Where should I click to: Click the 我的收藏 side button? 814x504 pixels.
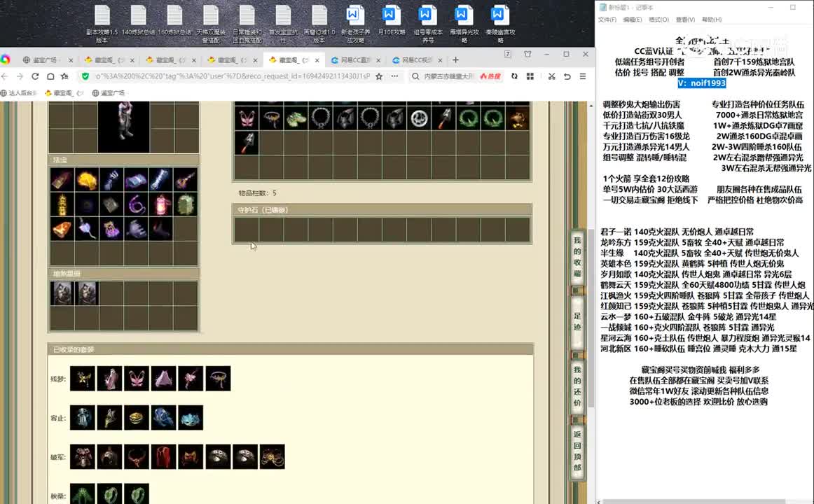[x=577, y=257]
